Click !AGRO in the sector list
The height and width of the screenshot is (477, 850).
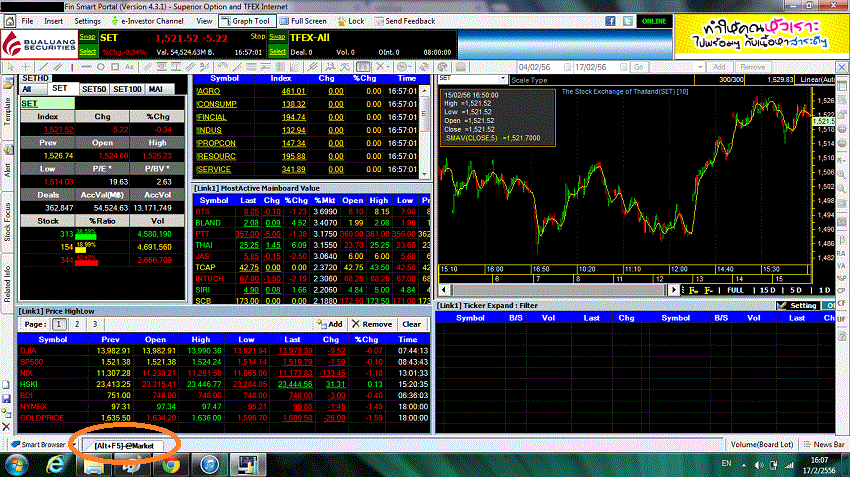pos(208,91)
